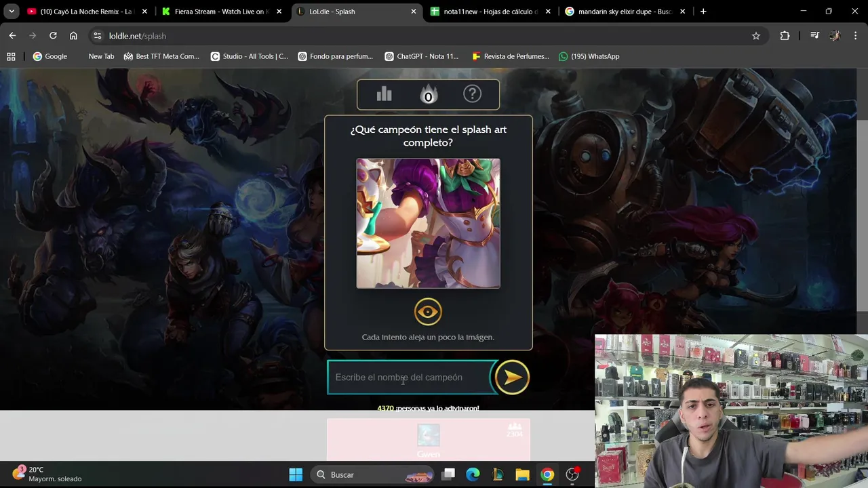View site information icon in address bar
The width and height of the screenshot is (868, 488).
(97, 36)
